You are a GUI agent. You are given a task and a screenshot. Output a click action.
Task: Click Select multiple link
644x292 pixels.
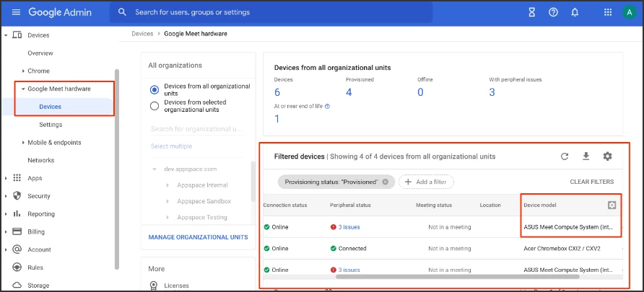tap(171, 146)
